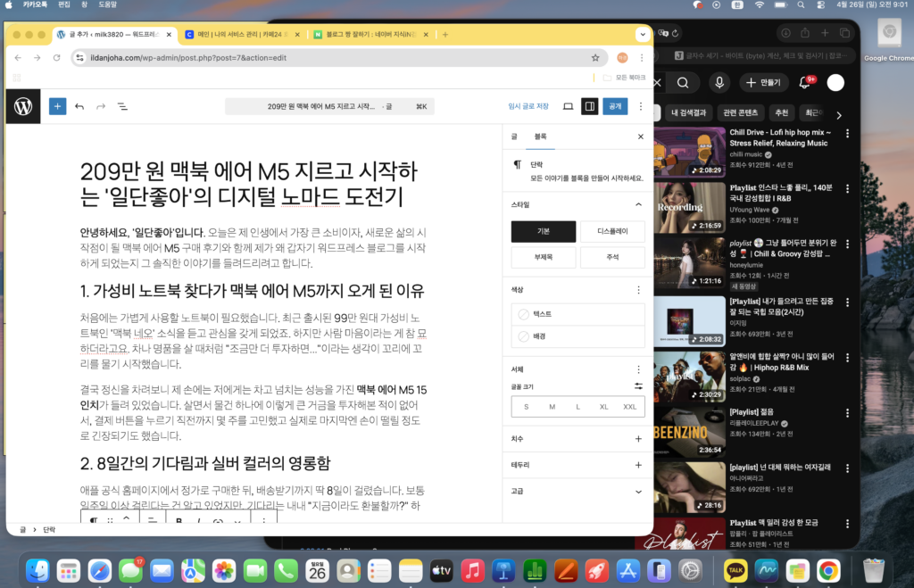Click the preview device icon near 공개
This screenshot has height=588, width=914.
coord(568,106)
